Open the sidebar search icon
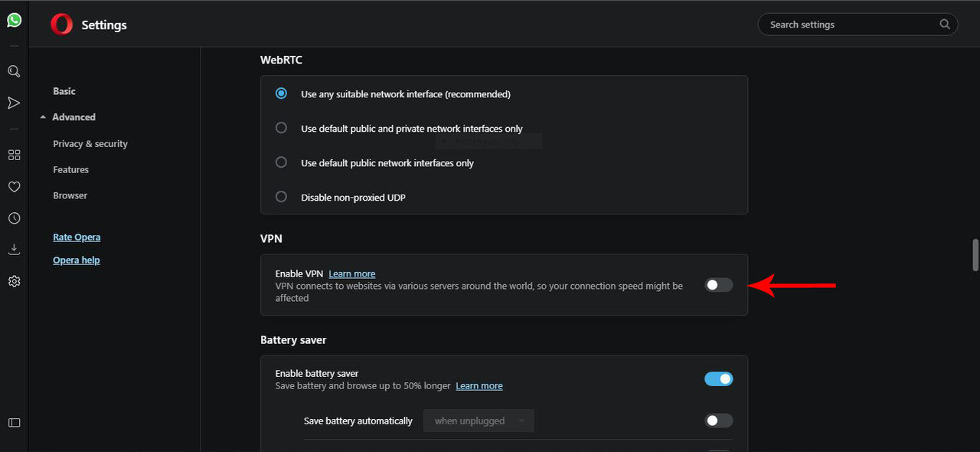 point(14,71)
